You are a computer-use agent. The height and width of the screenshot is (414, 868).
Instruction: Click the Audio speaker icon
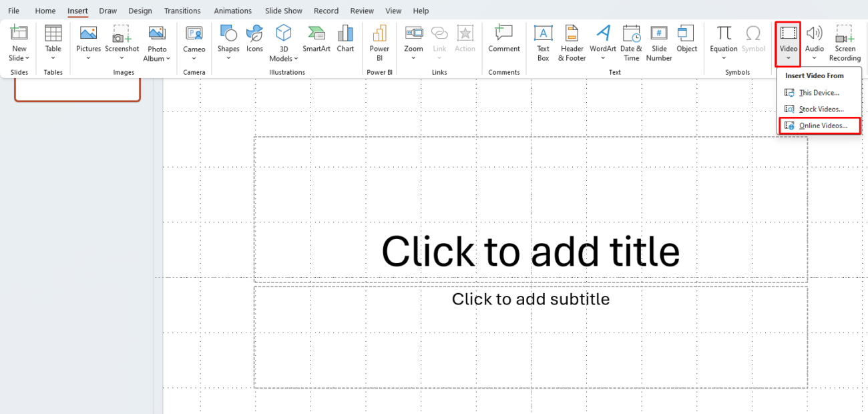point(814,33)
